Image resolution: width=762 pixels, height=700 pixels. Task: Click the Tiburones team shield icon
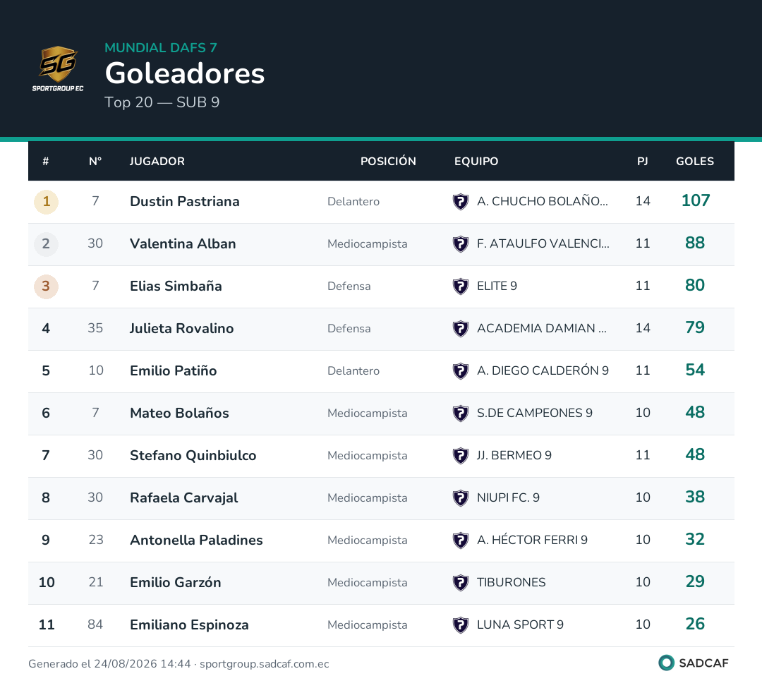coord(460,582)
